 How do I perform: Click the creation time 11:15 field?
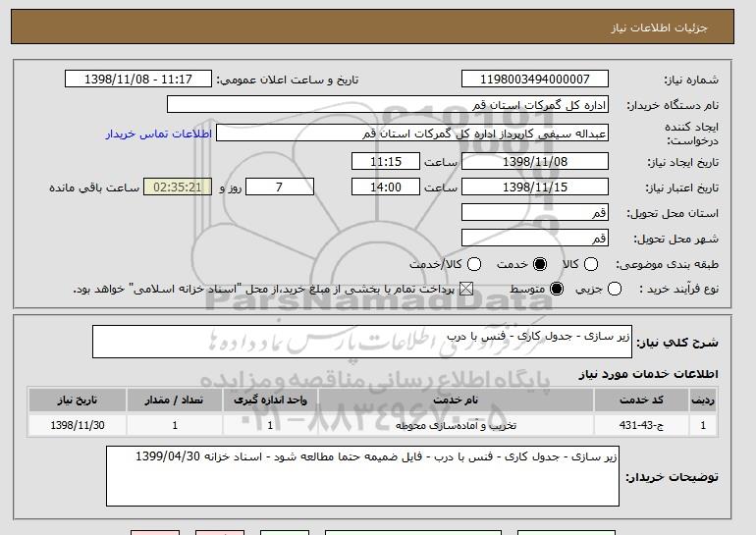tap(386, 161)
